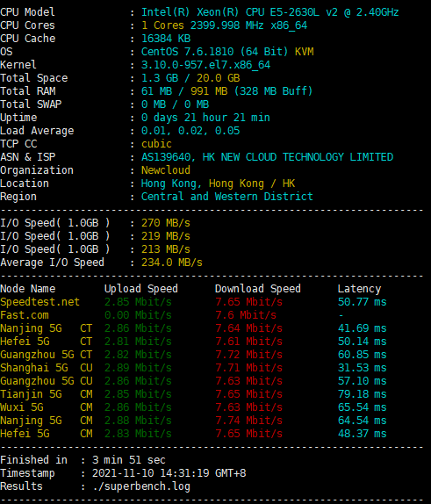Select the Speedtest.net node name
The height and width of the screenshot is (504, 431).
click(40, 302)
